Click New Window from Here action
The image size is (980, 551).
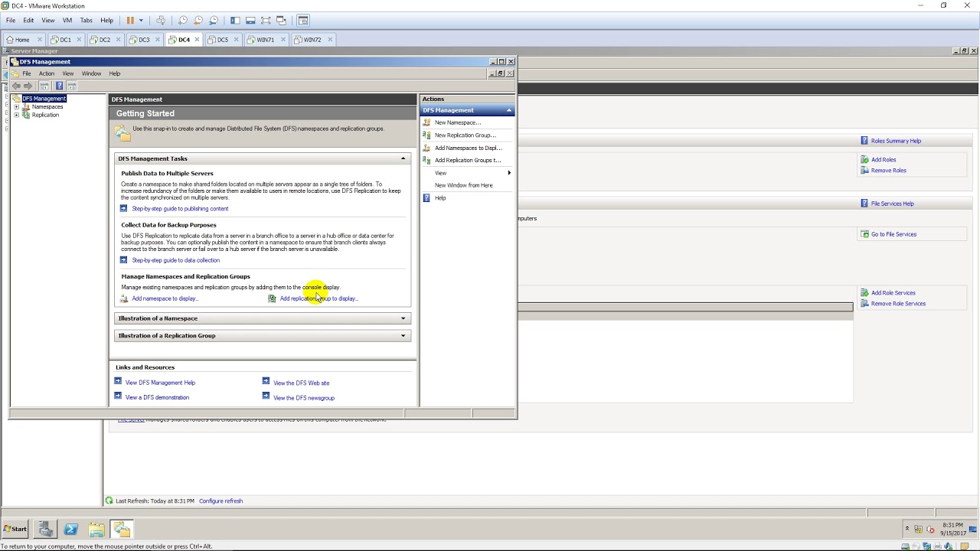coord(464,185)
